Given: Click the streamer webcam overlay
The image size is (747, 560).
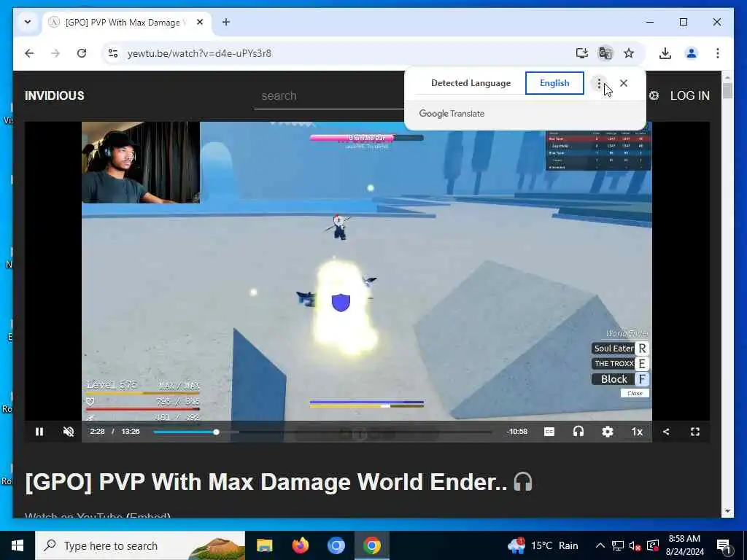Looking at the screenshot, I should 141,163.
